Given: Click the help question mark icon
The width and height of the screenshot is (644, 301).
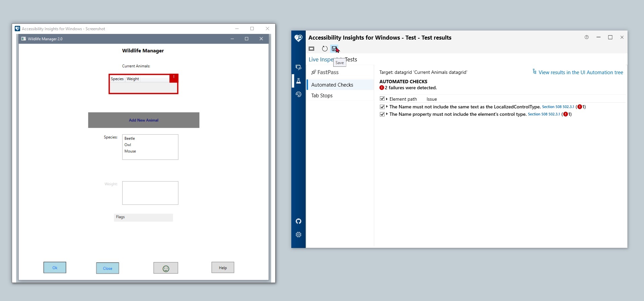Looking at the screenshot, I should pyautogui.click(x=587, y=37).
